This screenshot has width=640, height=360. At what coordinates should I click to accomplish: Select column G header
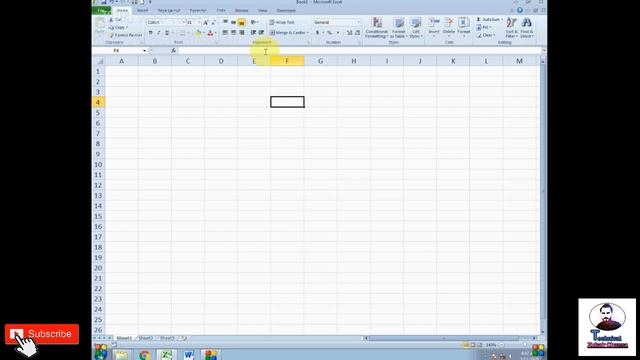(x=320, y=61)
